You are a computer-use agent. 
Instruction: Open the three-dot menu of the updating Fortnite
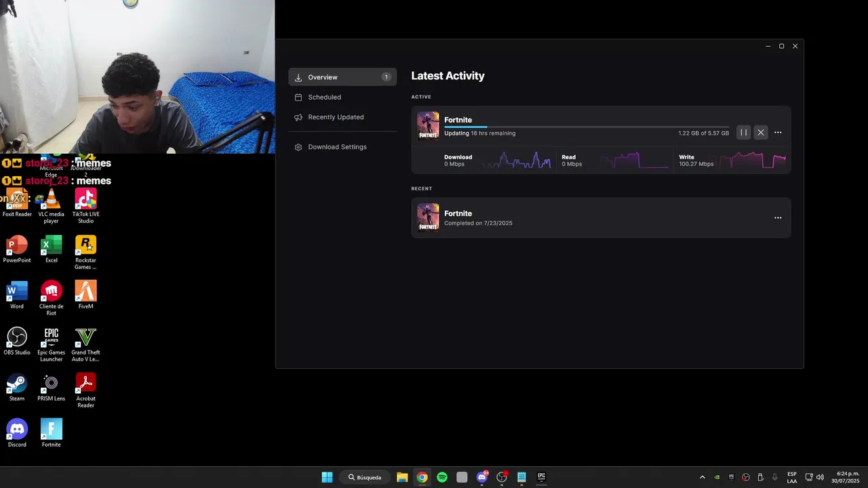tap(778, 133)
